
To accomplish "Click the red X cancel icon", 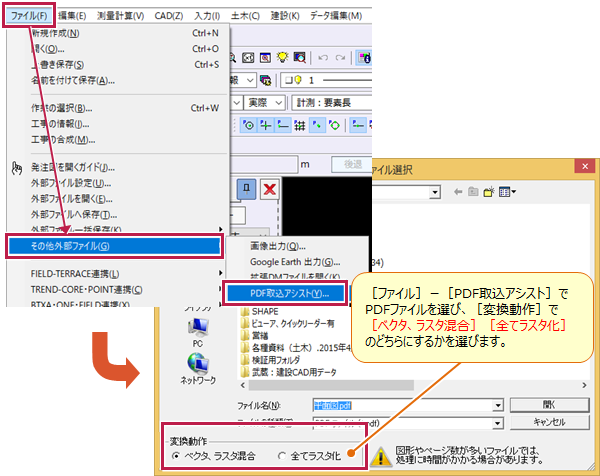I will coord(270,189).
